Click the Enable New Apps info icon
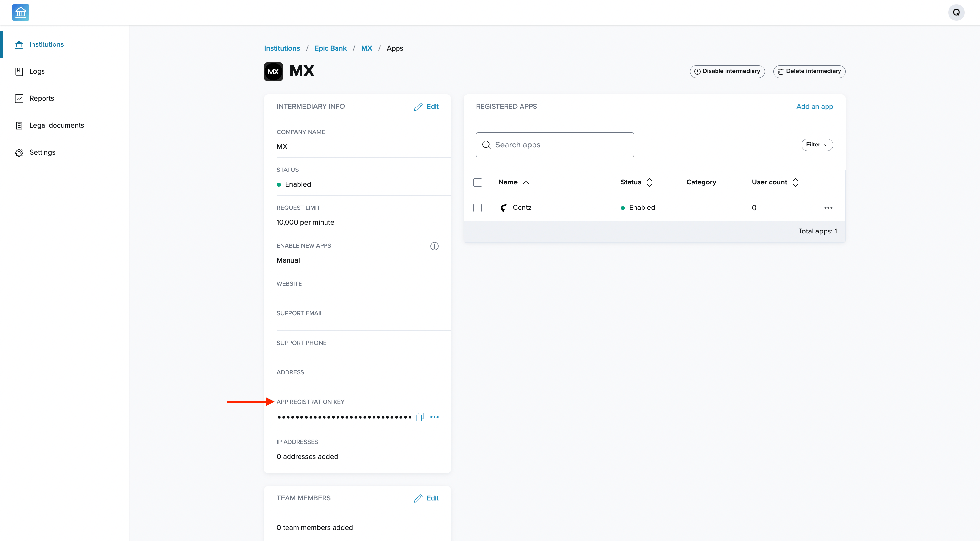980x541 pixels. pyautogui.click(x=434, y=246)
